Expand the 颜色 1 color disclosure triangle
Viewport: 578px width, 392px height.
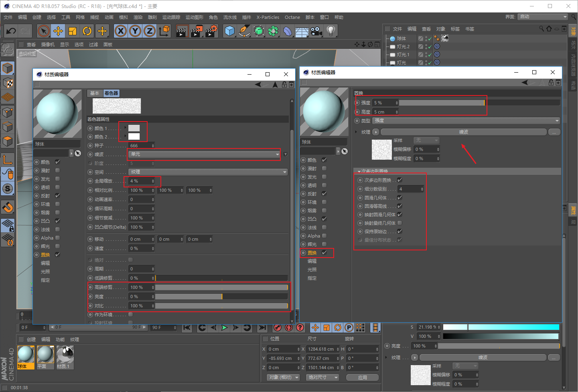pyautogui.click(x=125, y=128)
